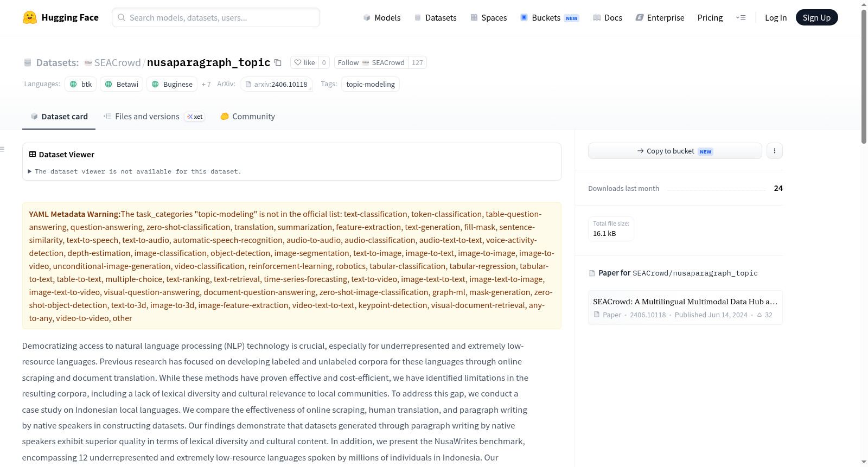Open the arxiv:2406.10118 tag
868x467 pixels.
pos(277,84)
